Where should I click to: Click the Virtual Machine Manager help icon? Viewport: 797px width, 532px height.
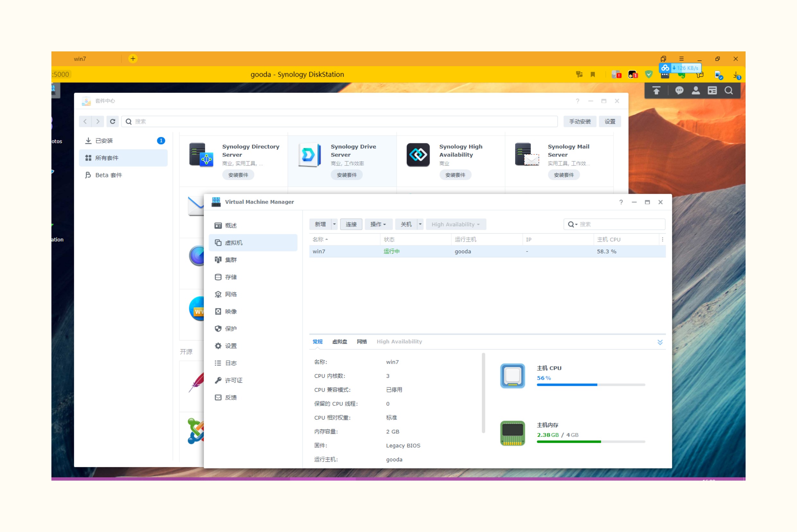(621, 202)
